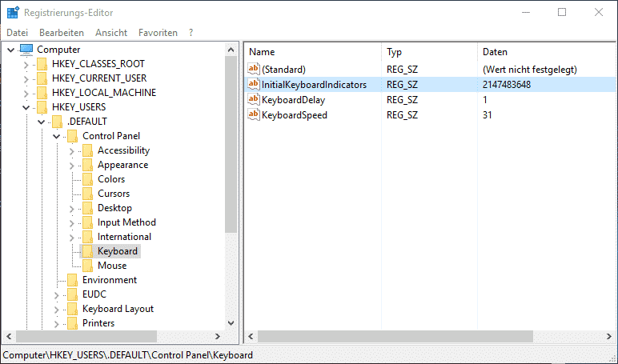Open the Bearbeiten menu
The height and width of the screenshot is (364, 618).
click(x=62, y=32)
